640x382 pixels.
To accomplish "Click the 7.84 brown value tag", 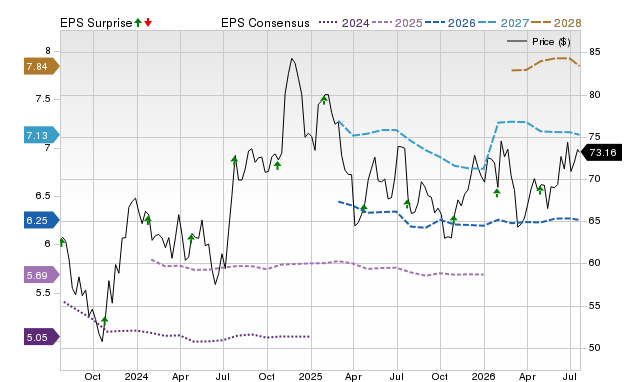I will (x=41, y=67).
